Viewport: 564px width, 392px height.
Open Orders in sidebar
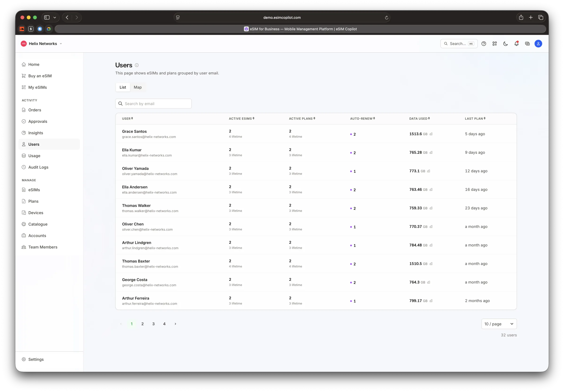pyautogui.click(x=49, y=110)
